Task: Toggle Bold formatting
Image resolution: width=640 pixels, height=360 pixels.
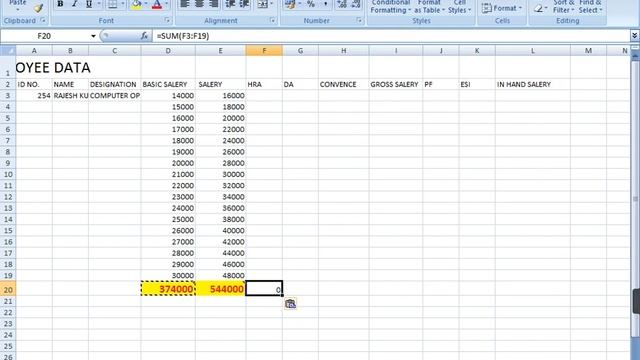Action: pyautogui.click(x=60, y=4)
